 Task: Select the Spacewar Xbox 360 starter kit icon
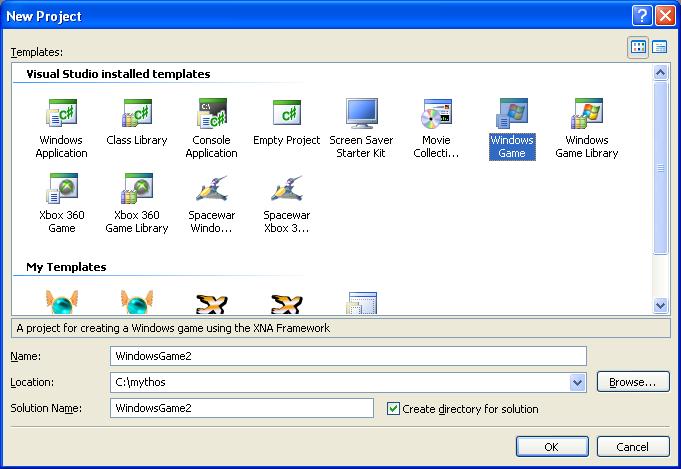coord(287,188)
